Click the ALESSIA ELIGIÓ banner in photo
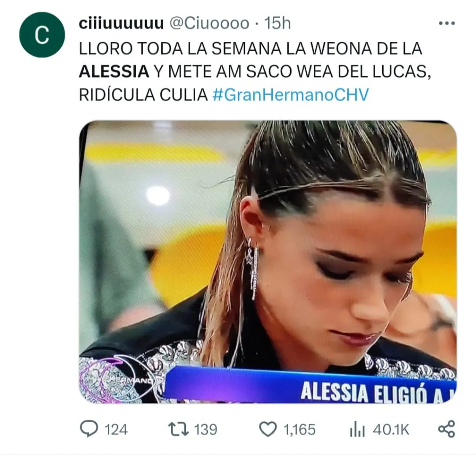Image resolution: width=476 pixels, height=456 pixels. coord(310,385)
